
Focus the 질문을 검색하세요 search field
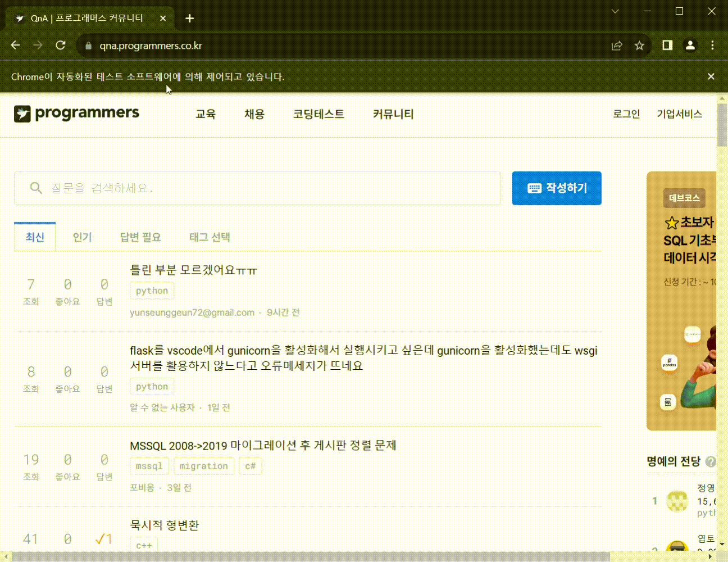point(257,188)
